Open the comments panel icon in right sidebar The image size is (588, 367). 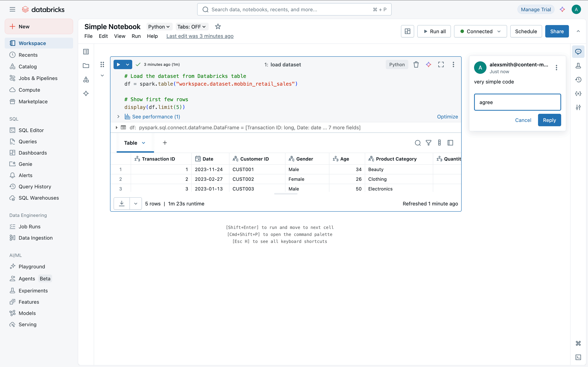[x=578, y=52]
